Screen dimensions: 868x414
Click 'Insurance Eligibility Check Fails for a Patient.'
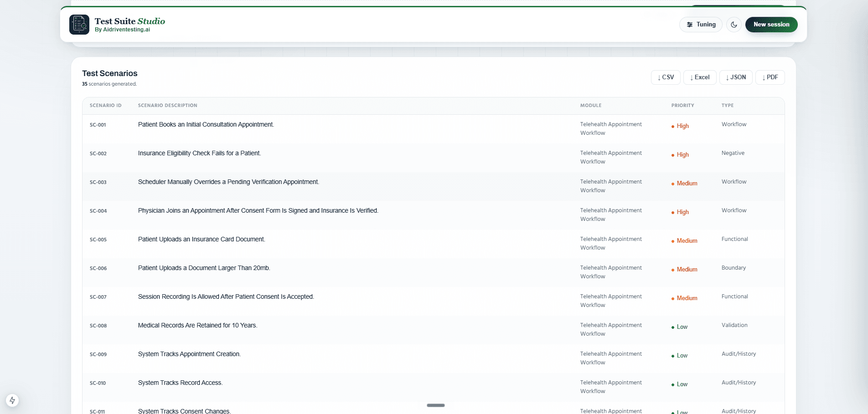point(200,153)
